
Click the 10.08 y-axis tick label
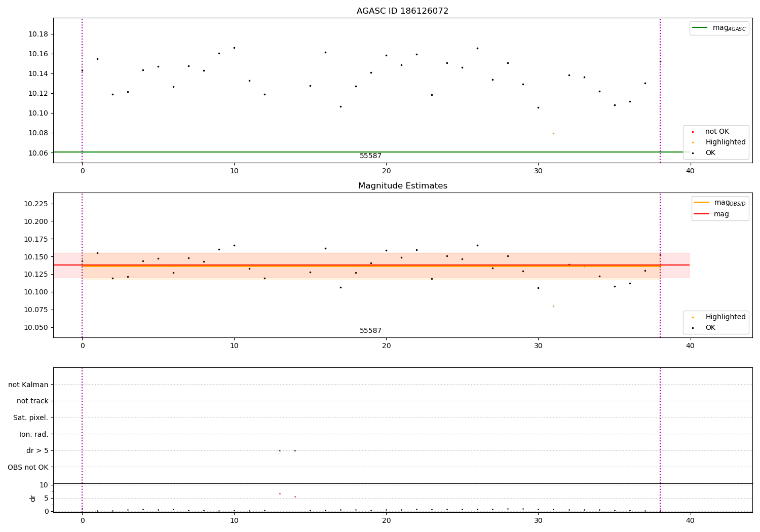(x=38, y=133)
